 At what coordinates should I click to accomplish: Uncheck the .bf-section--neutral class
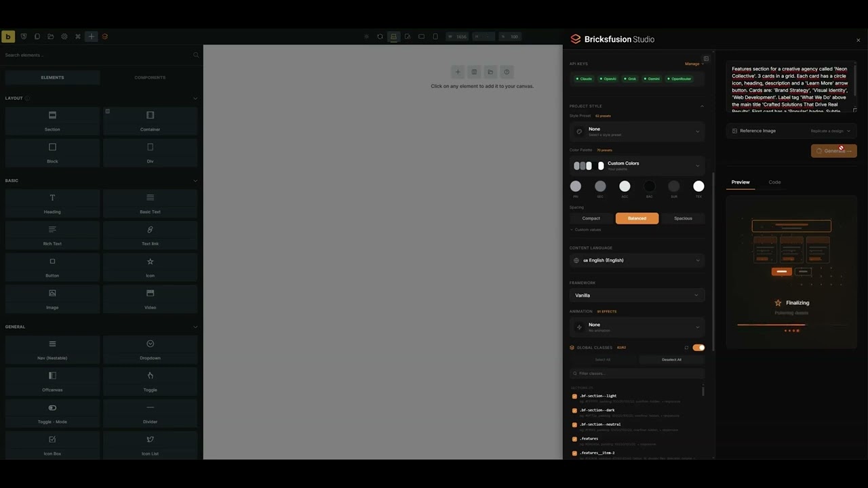(x=574, y=425)
